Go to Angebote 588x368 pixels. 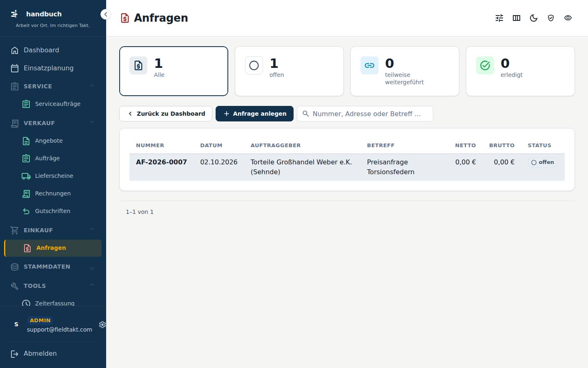click(x=53, y=141)
